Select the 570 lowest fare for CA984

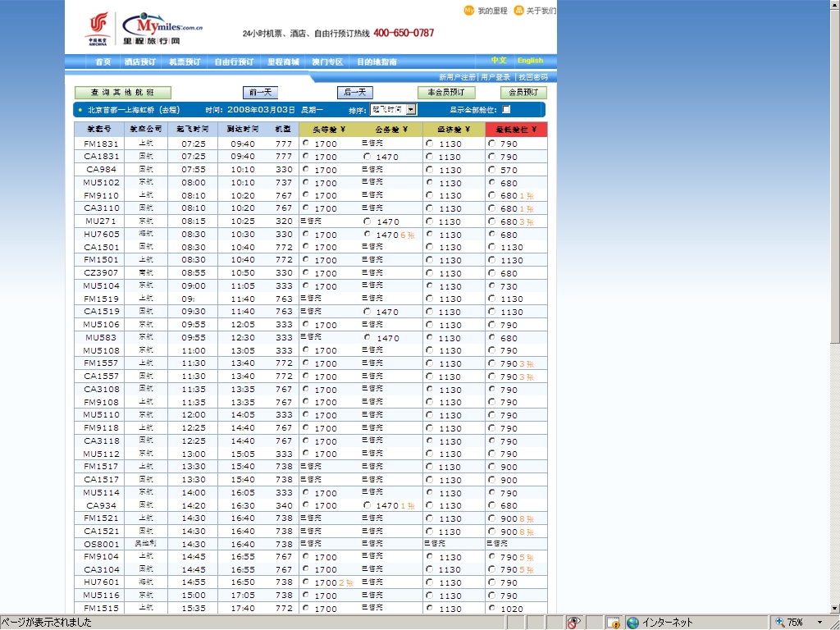tap(491, 170)
